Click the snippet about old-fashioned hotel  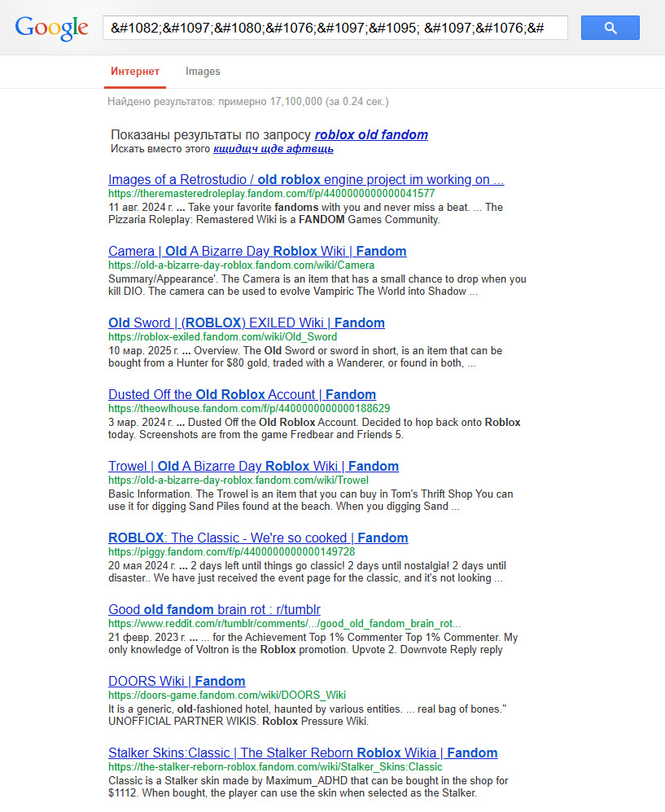tap(307, 715)
